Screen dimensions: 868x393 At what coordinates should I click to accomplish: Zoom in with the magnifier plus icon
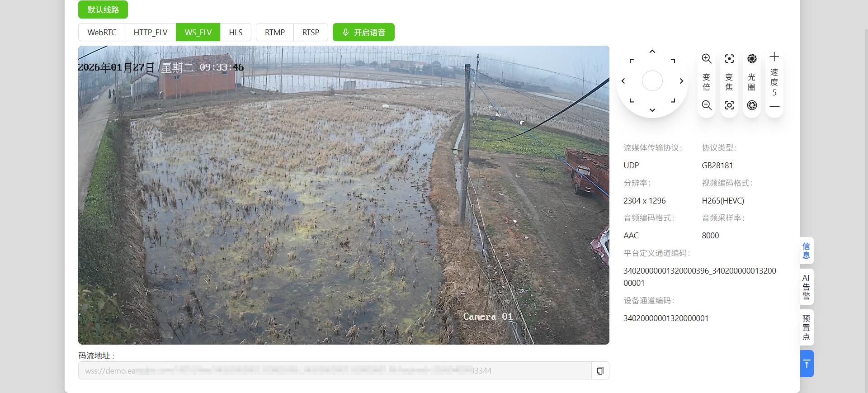click(707, 59)
